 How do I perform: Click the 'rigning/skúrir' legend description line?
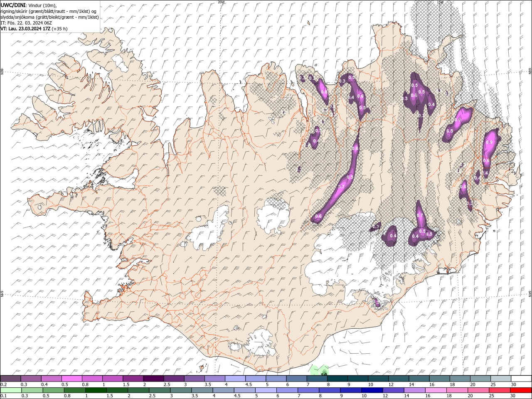[49, 11]
